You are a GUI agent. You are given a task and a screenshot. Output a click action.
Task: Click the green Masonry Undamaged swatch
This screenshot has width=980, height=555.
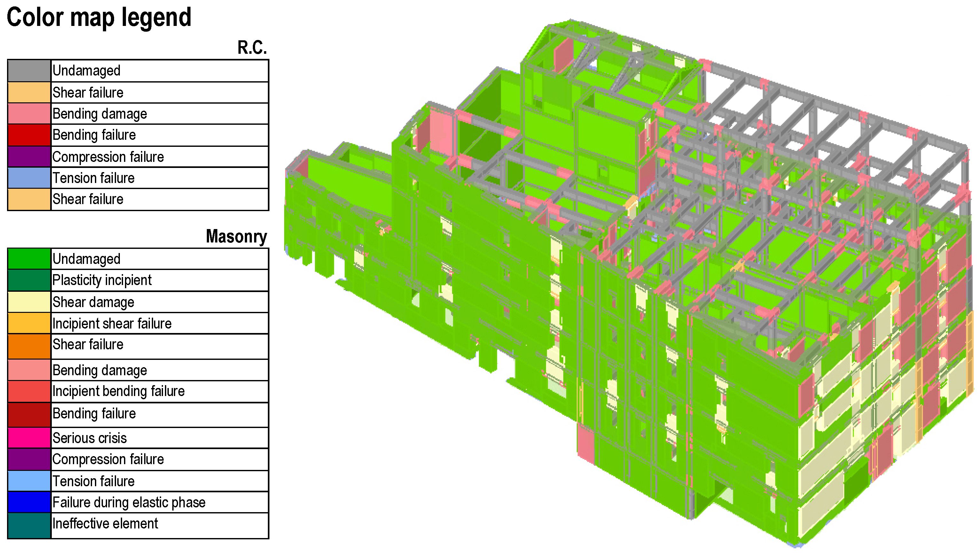click(29, 259)
